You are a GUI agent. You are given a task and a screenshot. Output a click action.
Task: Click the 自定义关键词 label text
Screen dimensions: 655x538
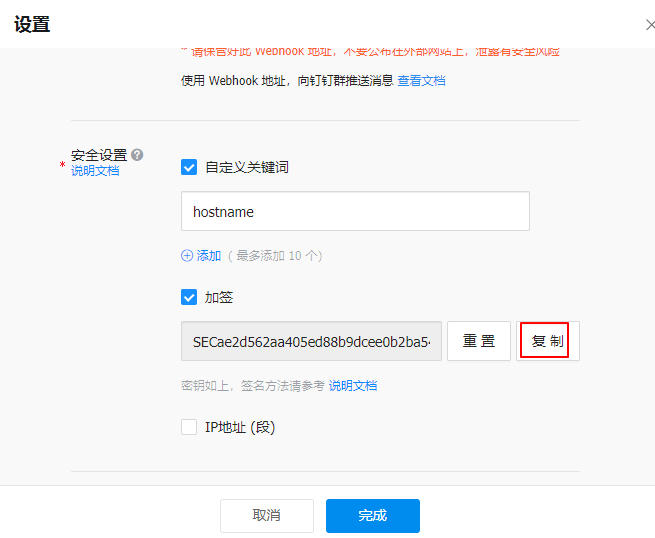(247, 167)
